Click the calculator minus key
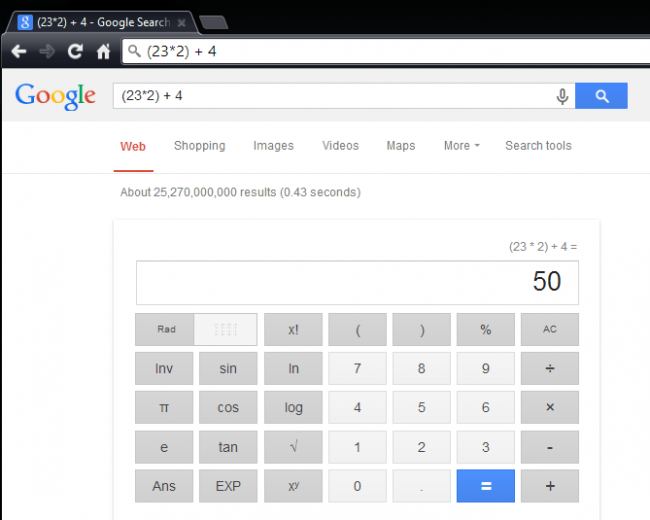 [550, 447]
